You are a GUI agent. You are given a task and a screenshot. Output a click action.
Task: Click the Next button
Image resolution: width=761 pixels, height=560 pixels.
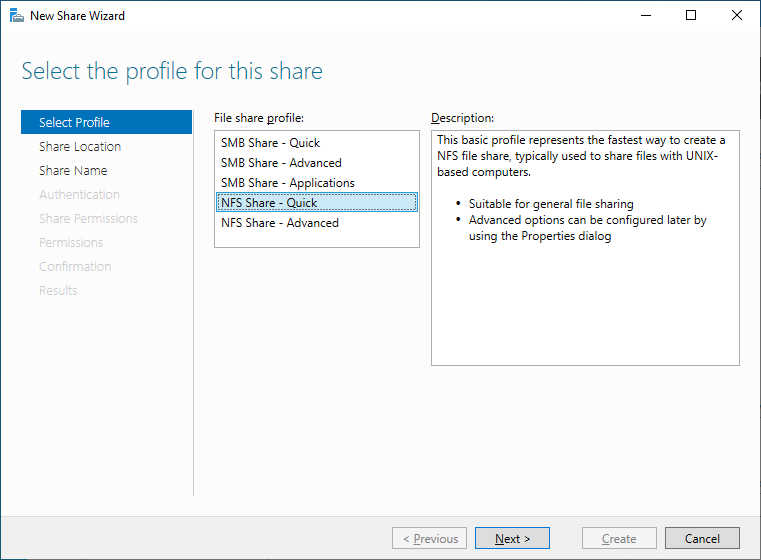512,538
